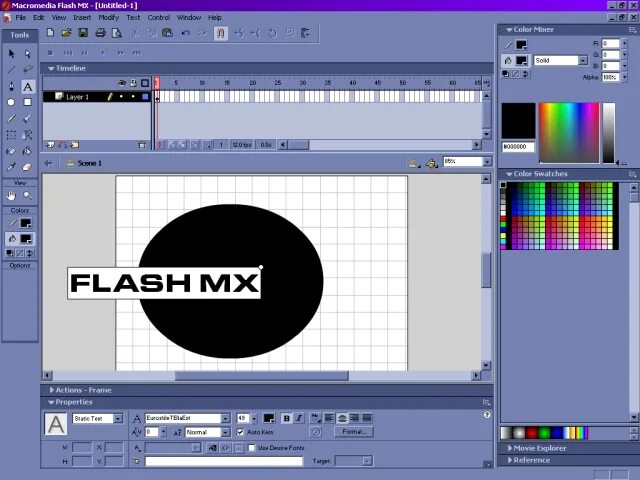
Task: Select the Paint Bucket tool
Action: point(27,151)
